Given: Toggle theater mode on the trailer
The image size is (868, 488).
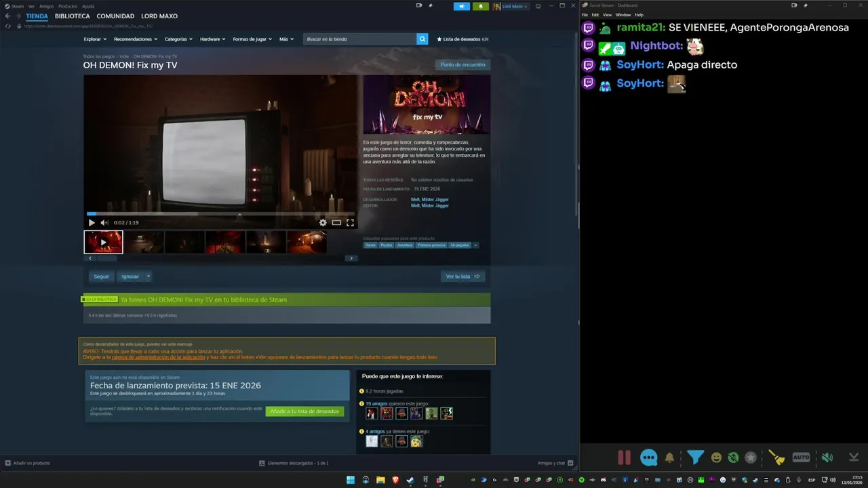Looking at the screenshot, I should 336,222.
